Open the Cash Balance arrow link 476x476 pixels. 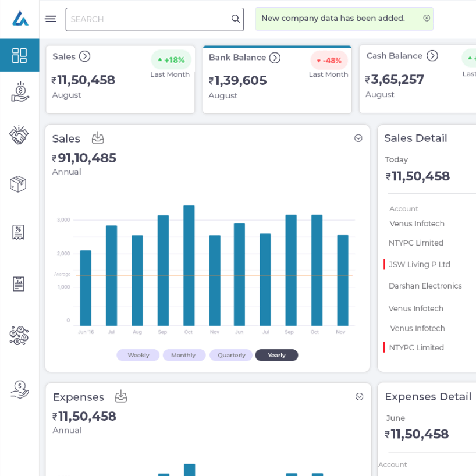point(432,56)
